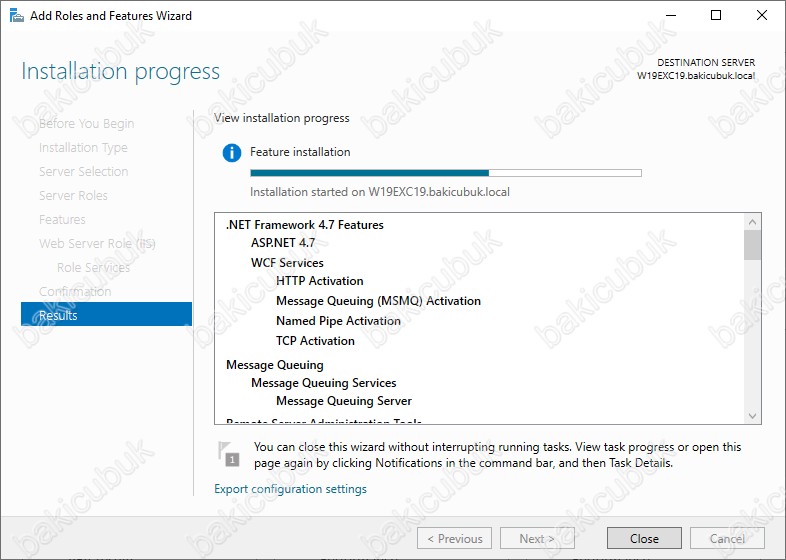Click scroll up arrow in features list
The image size is (786, 560).
click(x=752, y=222)
